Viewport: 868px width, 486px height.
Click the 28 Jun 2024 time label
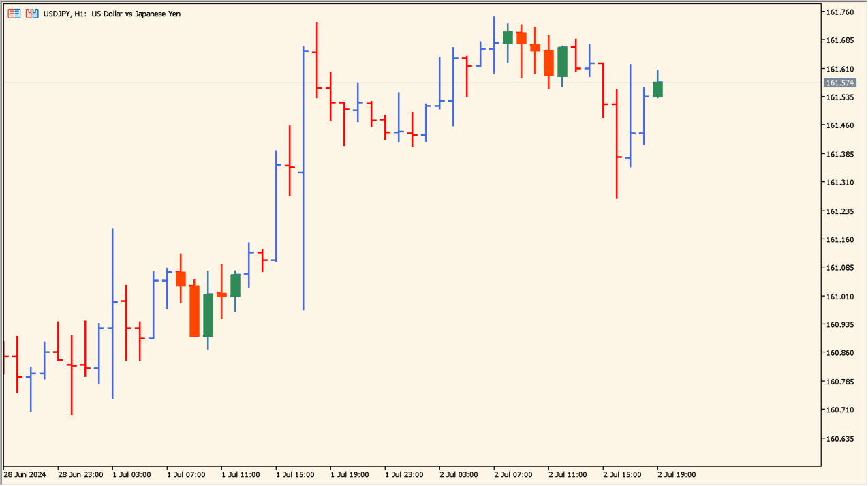click(25, 475)
